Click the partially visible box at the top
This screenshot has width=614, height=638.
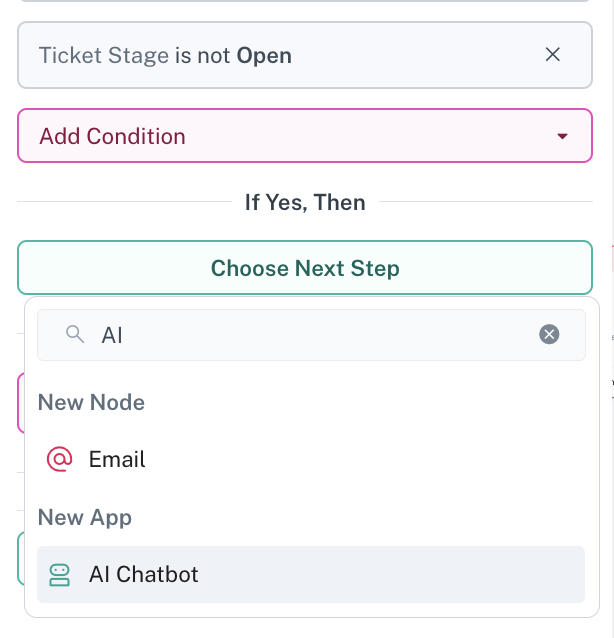click(x=304, y=5)
